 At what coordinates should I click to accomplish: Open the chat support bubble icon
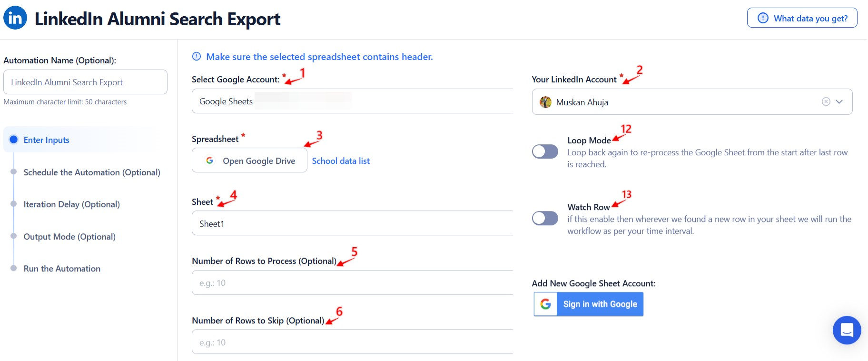[x=847, y=330]
